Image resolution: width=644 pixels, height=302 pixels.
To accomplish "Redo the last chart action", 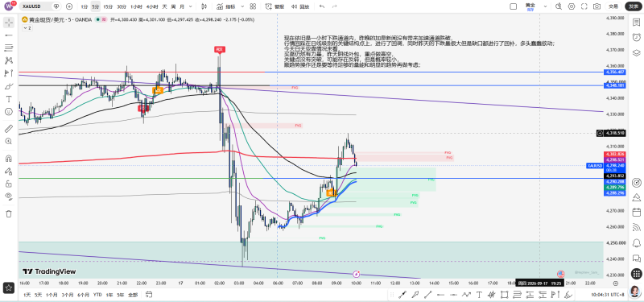I will [x=334, y=6].
